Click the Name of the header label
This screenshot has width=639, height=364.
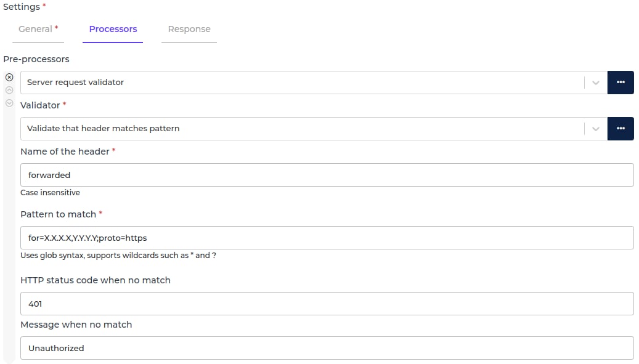65,152
